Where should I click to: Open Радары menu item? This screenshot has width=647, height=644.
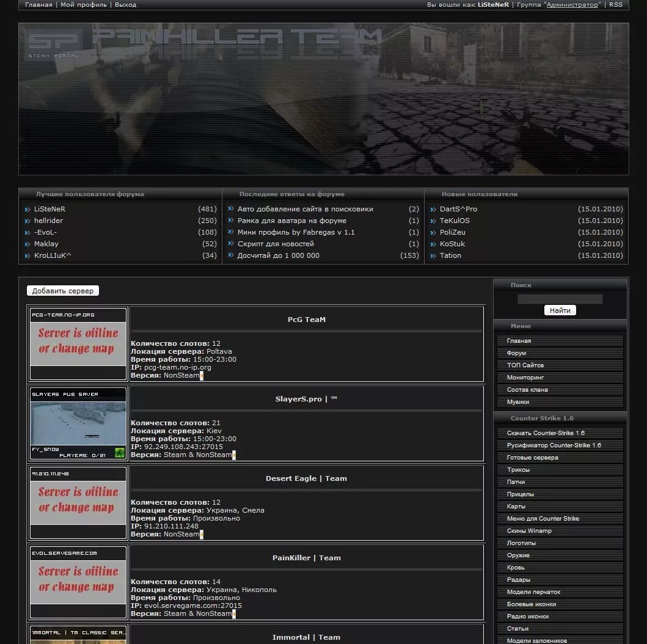[560, 580]
